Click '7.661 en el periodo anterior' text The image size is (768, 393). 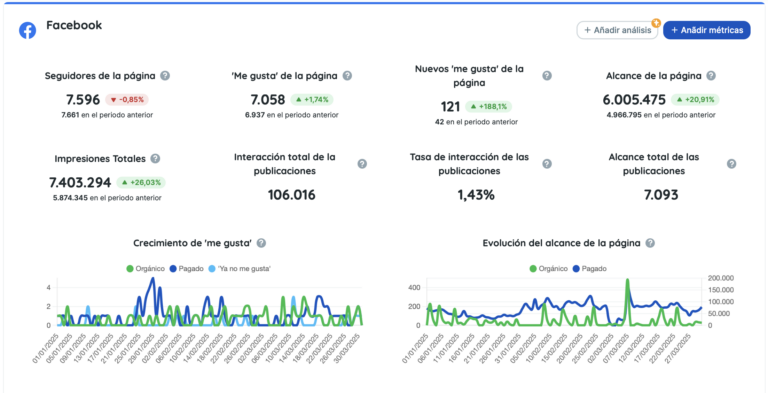(107, 115)
